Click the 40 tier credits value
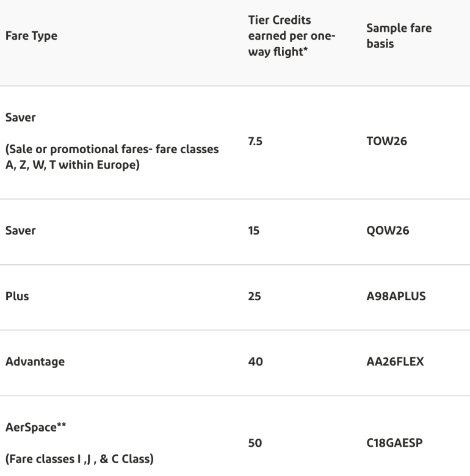This screenshot has height=476, width=470. tap(256, 362)
